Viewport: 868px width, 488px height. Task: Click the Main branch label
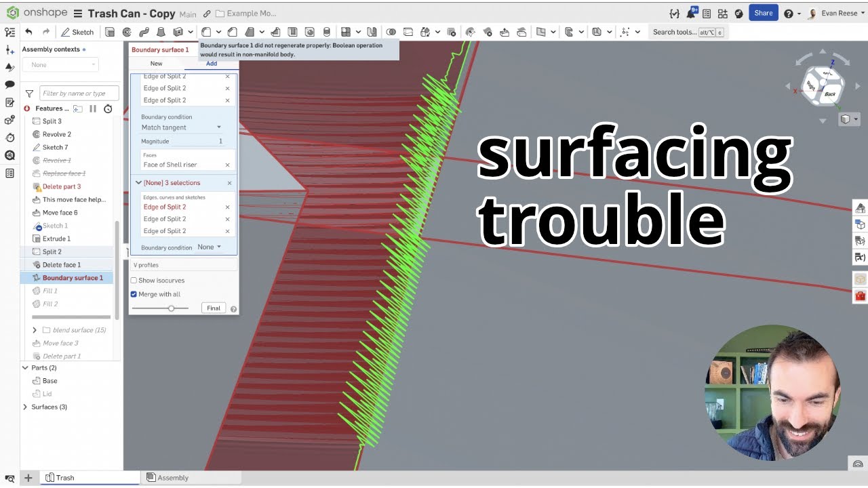pyautogui.click(x=188, y=14)
